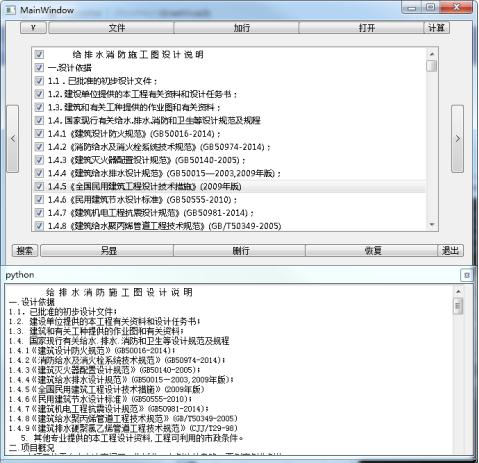
Task: Toggle checkbox for row 1.4.7 建筑机电工程抗震
Action: [x=39, y=213]
